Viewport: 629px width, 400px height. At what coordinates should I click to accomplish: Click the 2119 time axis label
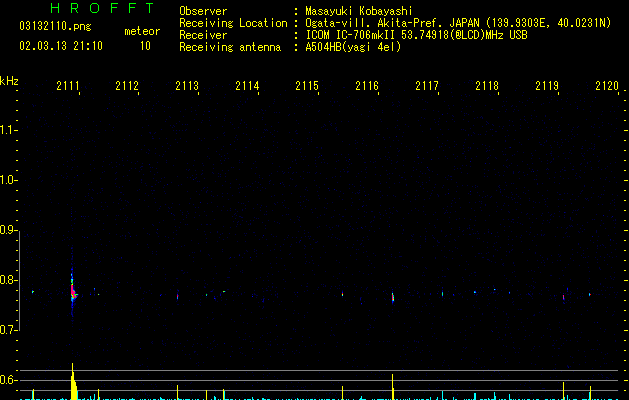click(x=547, y=86)
